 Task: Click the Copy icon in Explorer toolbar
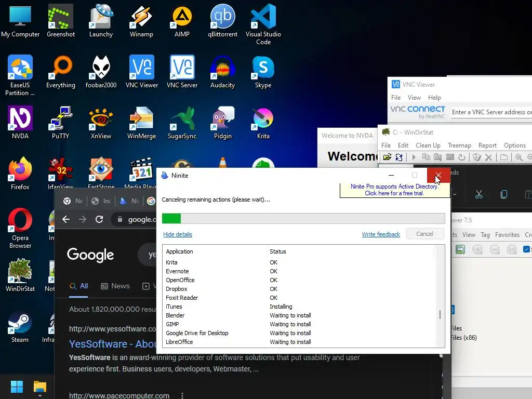[504, 194]
